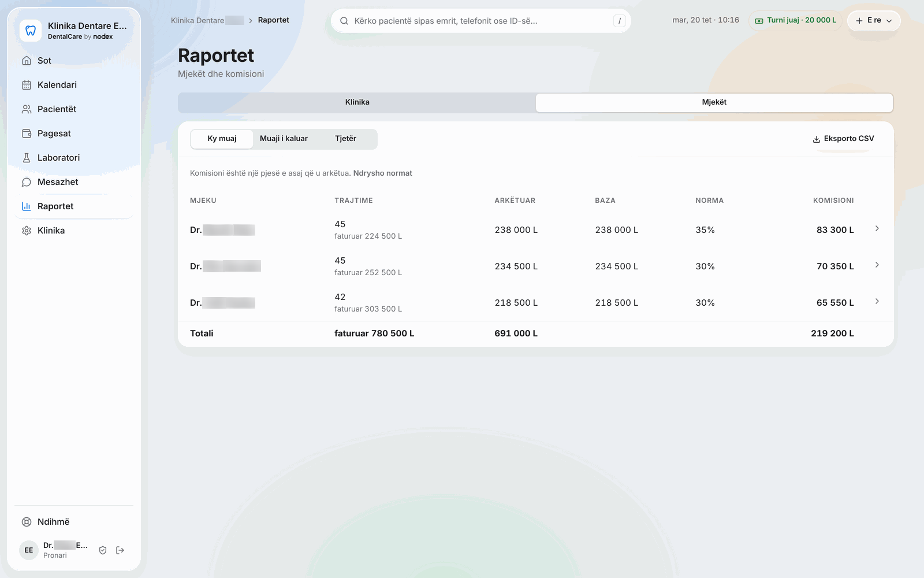Switch period to Muaji i kaluar
Viewport: 924px width, 578px height.
point(284,139)
